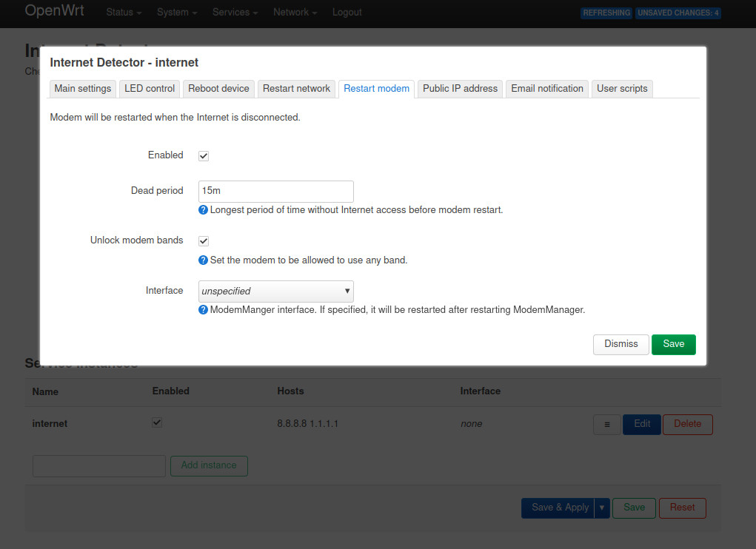Open the Services menu in navbar
This screenshot has height=549, width=756.
(235, 13)
